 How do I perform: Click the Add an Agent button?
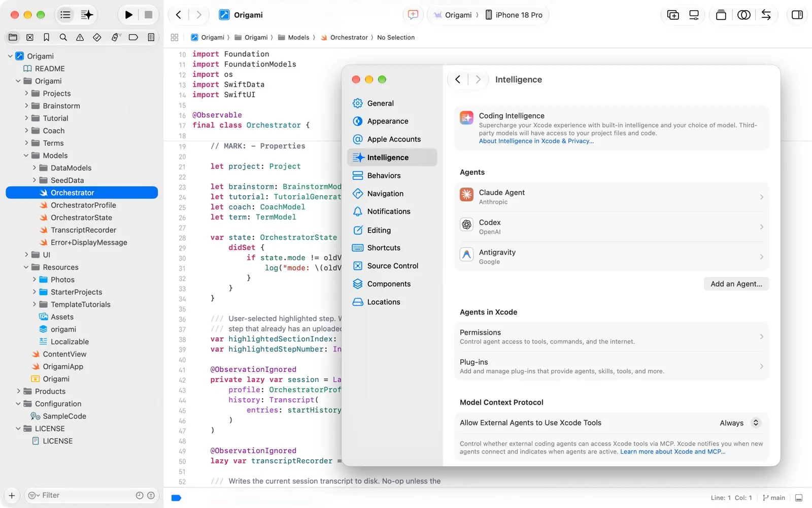pos(736,284)
